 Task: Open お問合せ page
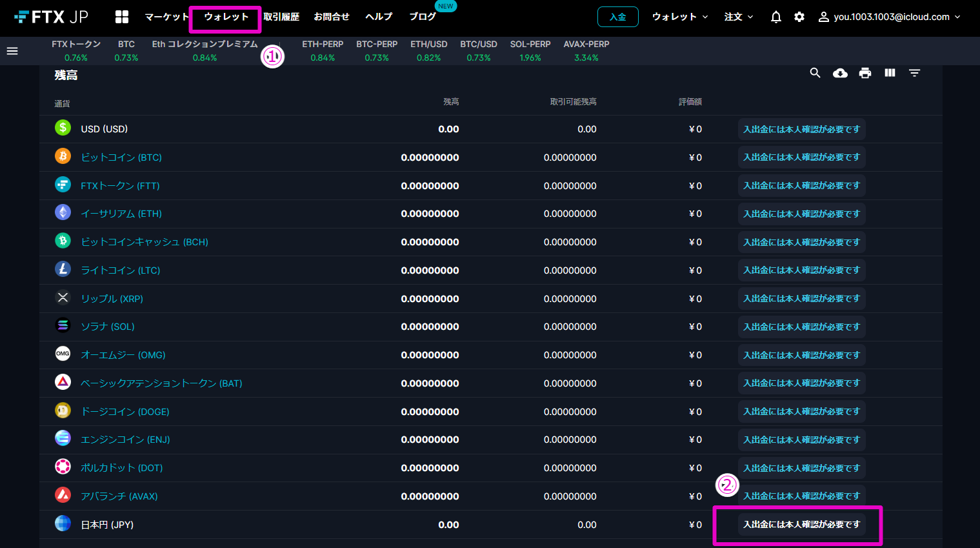pos(332,17)
